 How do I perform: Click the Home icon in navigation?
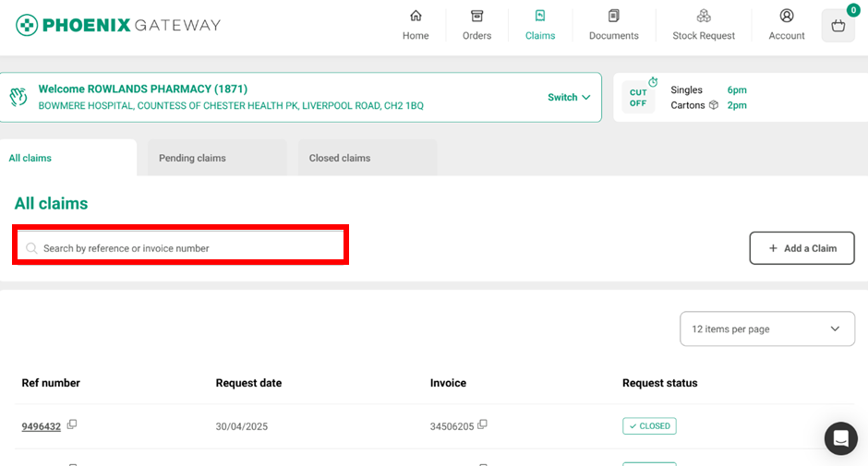point(416,17)
